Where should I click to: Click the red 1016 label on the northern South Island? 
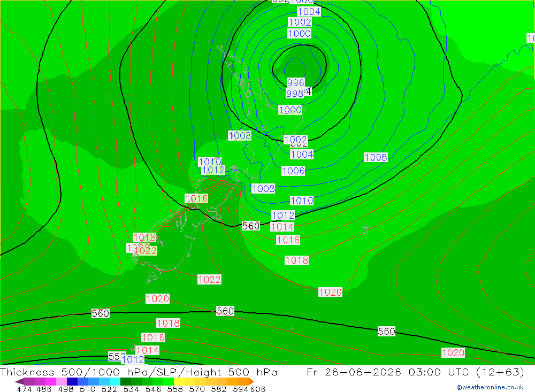point(196,198)
